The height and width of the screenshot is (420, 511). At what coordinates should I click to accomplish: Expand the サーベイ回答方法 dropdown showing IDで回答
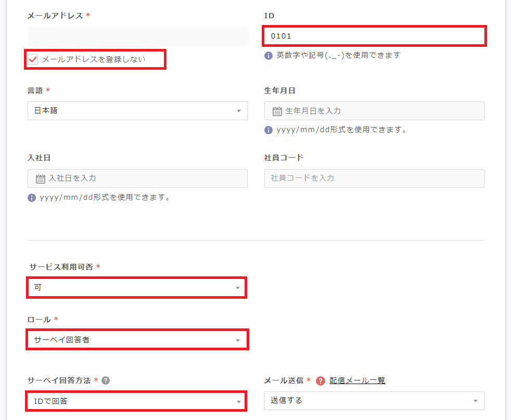point(136,401)
